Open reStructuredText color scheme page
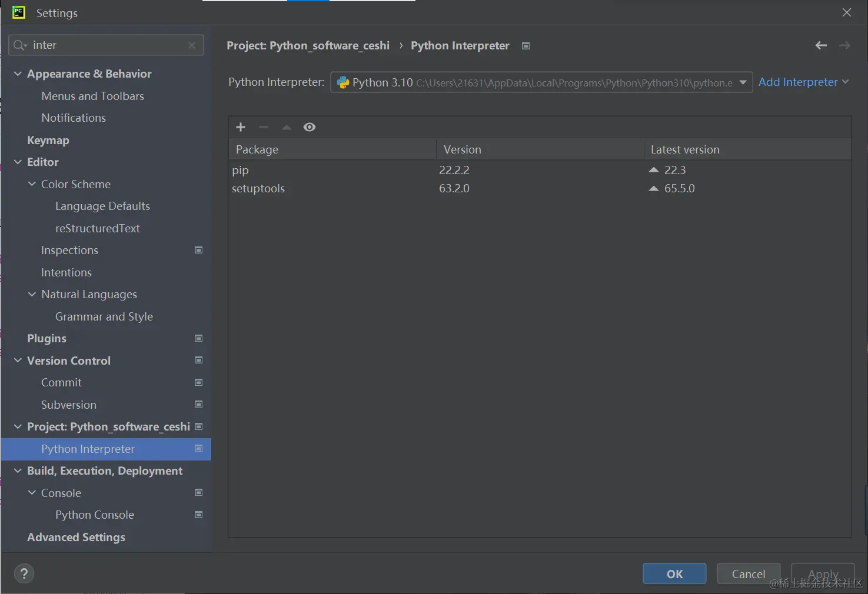The image size is (868, 594). [x=98, y=228]
